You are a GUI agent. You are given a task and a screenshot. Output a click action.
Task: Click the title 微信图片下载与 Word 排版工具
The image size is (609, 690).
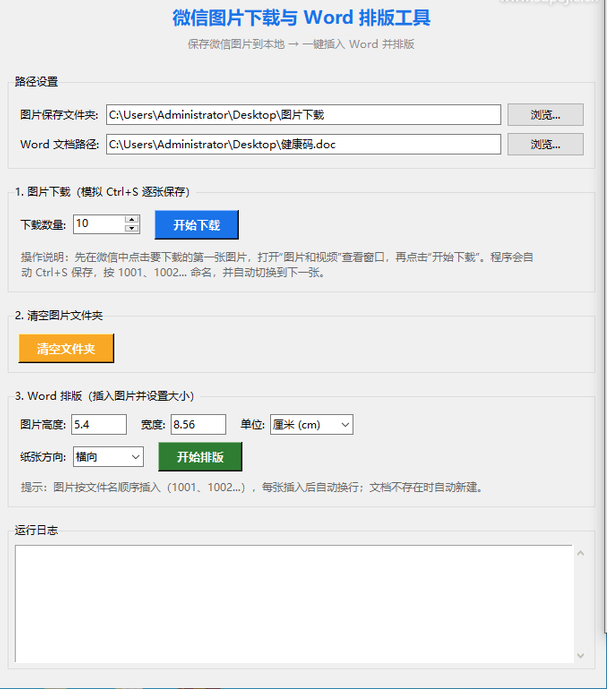[x=301, y=18]
